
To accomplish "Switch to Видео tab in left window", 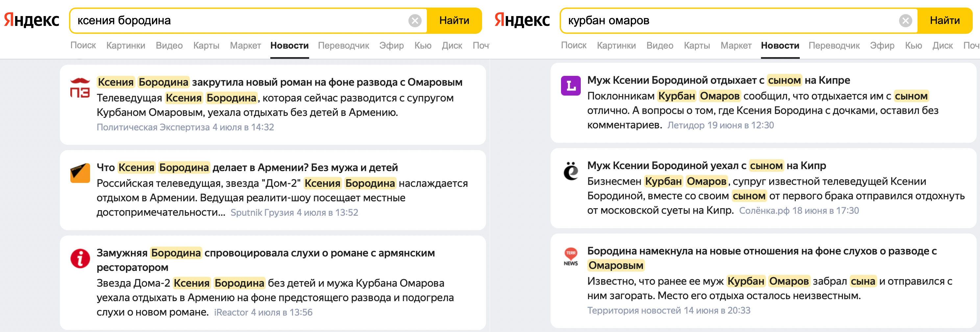I will coord(169,46).
